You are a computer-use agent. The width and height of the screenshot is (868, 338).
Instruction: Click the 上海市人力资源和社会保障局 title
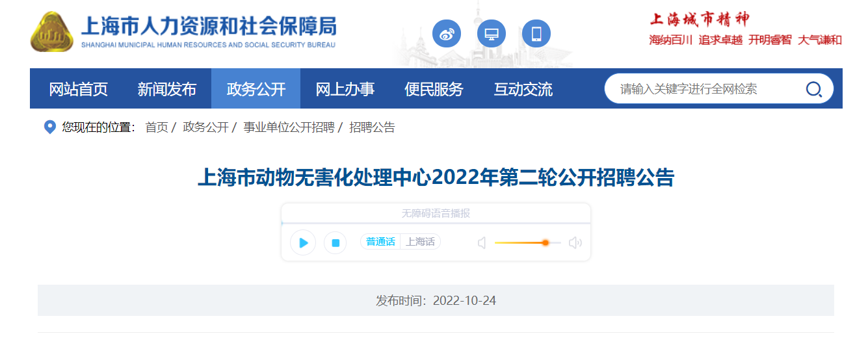pyautogui.click(x=208, y=27)
